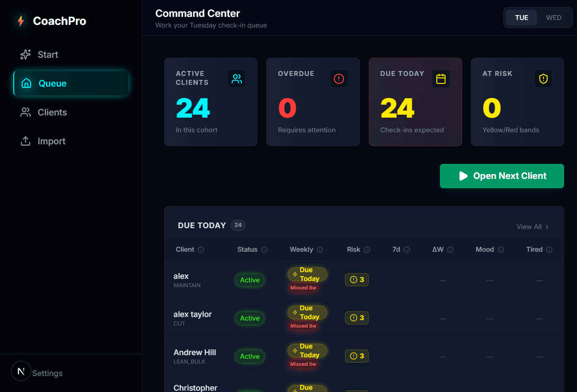
Task: Select the Active Clients stat card
Action: pyautogui.click(x=211, y=102)
